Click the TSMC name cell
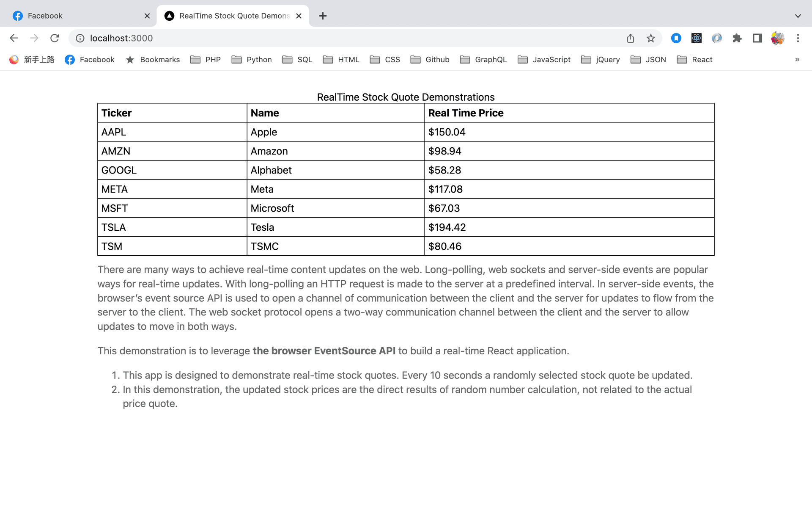The height and width of the screenshot is (508, 812). tap(336, 246)
